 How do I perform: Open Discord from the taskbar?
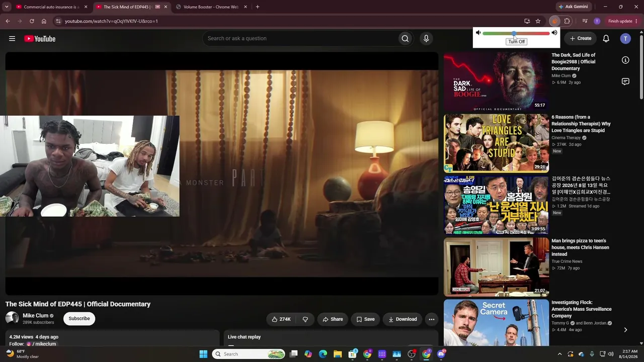[441, 354]
